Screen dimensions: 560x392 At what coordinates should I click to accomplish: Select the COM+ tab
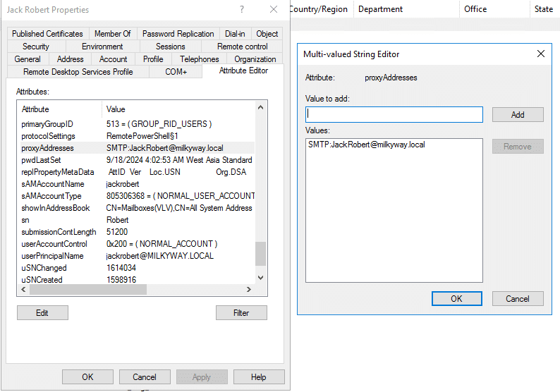[x=176, y=72]
